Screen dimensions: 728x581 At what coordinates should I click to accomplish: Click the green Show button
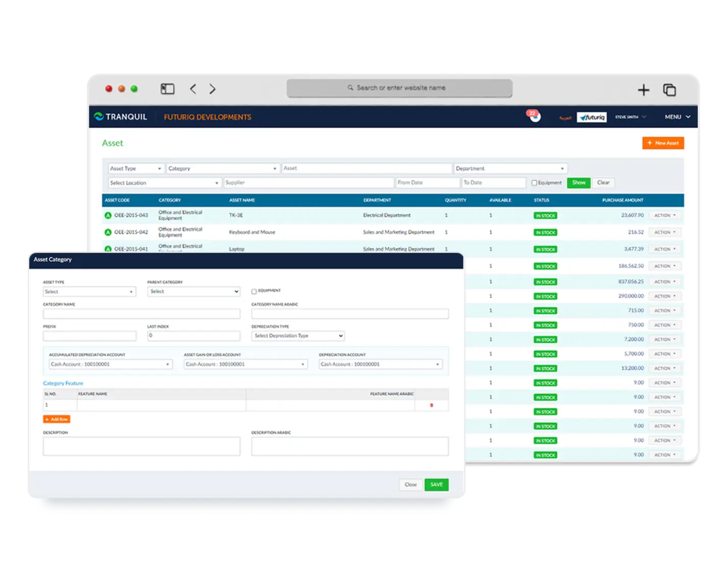(579, 183)
